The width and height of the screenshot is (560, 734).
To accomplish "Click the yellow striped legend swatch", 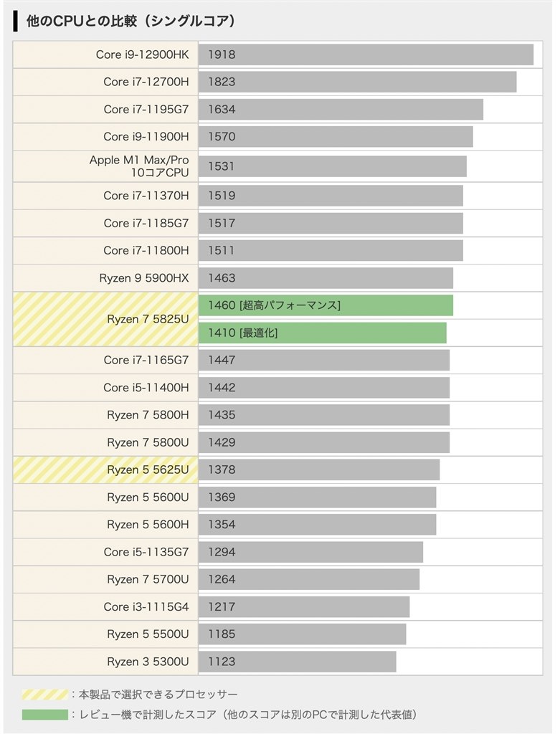I will click(44, 695).
